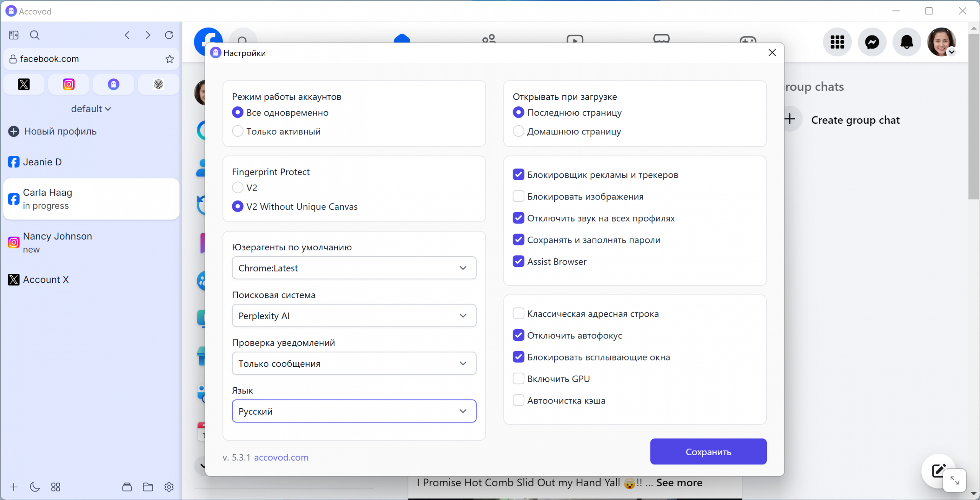This screenshot has height=500, width=980.
Task: Bookmark facebook.com with the star icon
Action: [170, 59]
